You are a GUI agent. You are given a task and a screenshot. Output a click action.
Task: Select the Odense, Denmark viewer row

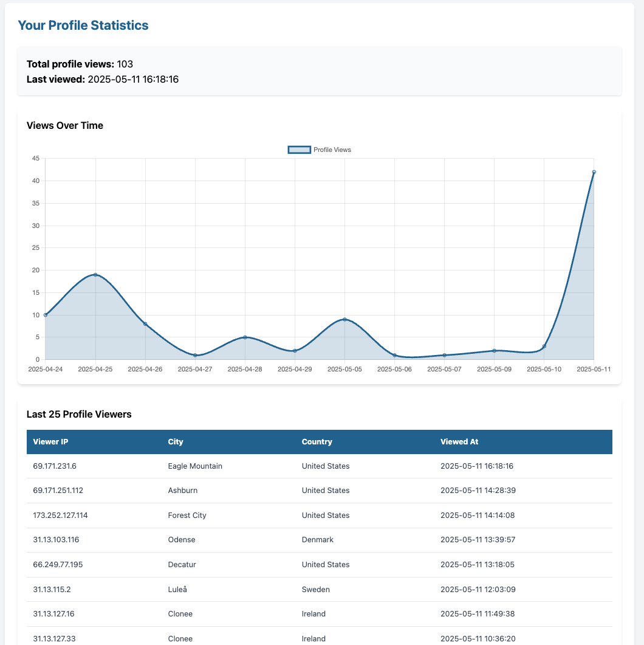243,540
